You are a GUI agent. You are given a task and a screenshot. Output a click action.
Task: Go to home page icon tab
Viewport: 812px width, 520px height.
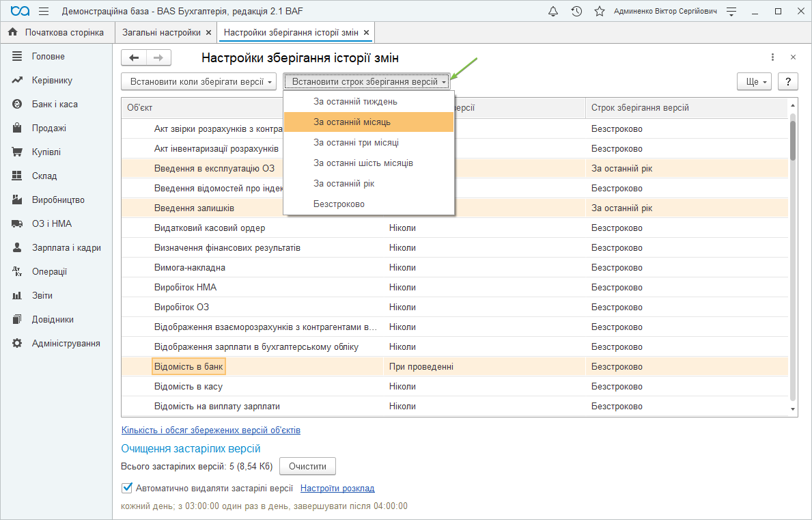12,33
